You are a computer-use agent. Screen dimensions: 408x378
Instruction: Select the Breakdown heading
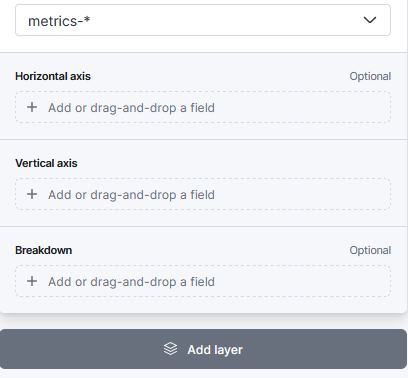pos(43,250)
